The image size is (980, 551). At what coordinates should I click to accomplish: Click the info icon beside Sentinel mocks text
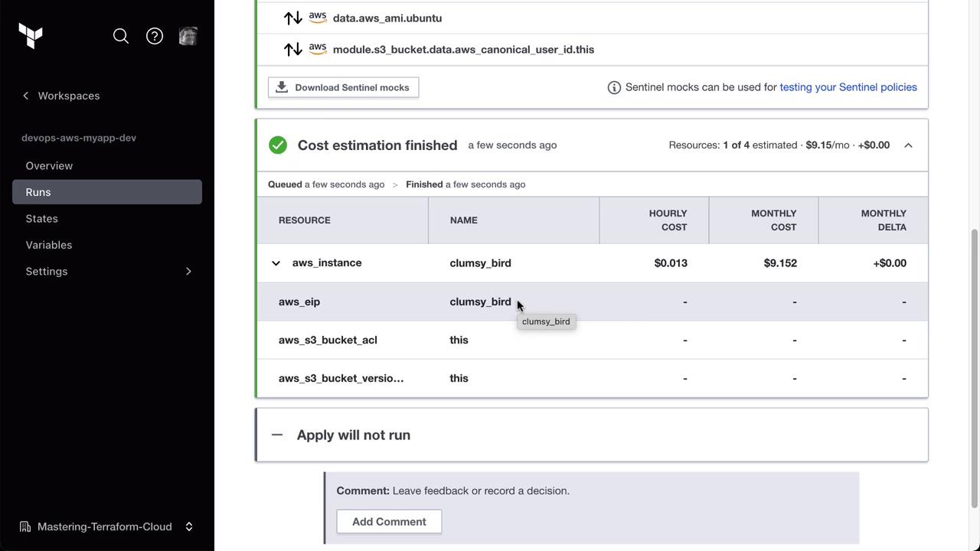(x=614, y=87)
